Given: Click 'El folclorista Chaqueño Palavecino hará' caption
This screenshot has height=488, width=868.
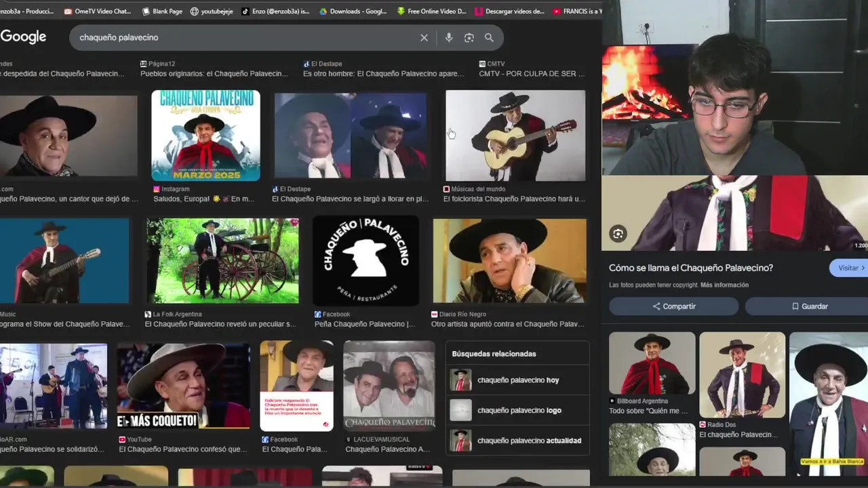Looking at the screenshot, I should [x=514, y=199].
